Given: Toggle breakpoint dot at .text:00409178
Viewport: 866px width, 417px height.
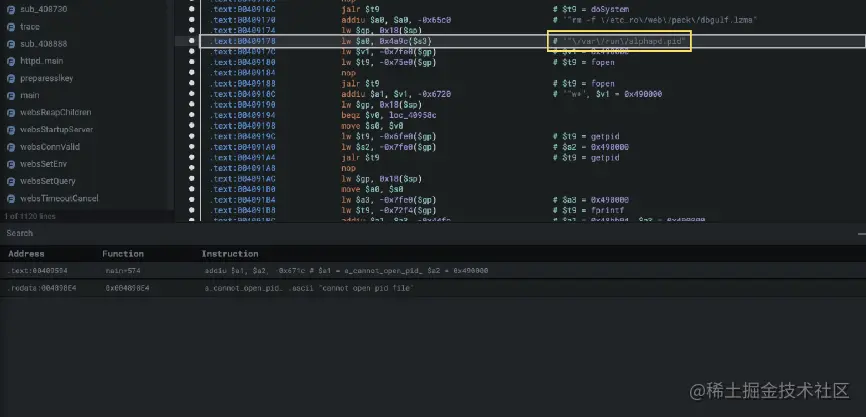Looking at the screenshot, I should pyautogui.click(x=192, y=41).
